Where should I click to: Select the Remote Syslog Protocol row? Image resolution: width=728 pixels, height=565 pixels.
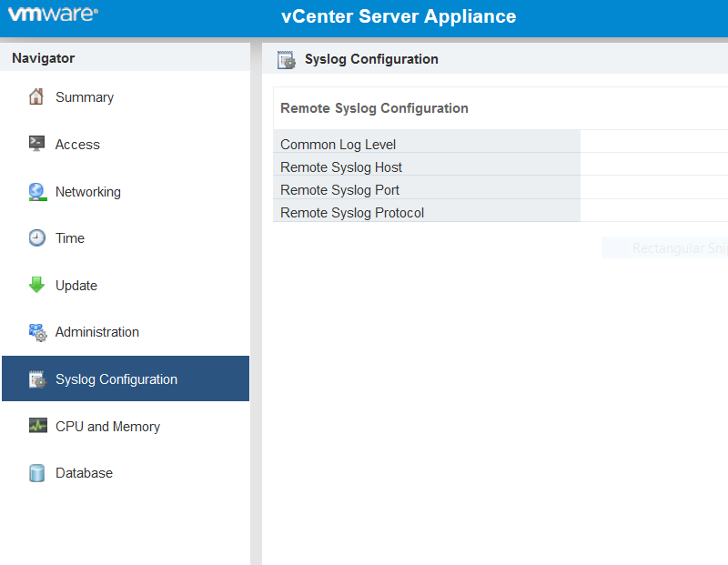(428, 212)
